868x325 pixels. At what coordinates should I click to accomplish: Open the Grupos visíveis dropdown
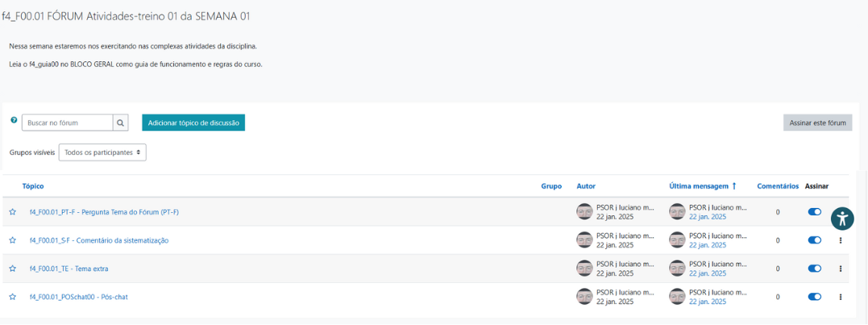click(102, 152)
